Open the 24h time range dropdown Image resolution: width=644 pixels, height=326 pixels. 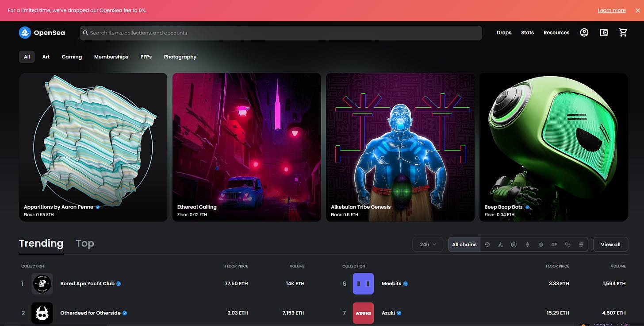(x=428, y=244)
